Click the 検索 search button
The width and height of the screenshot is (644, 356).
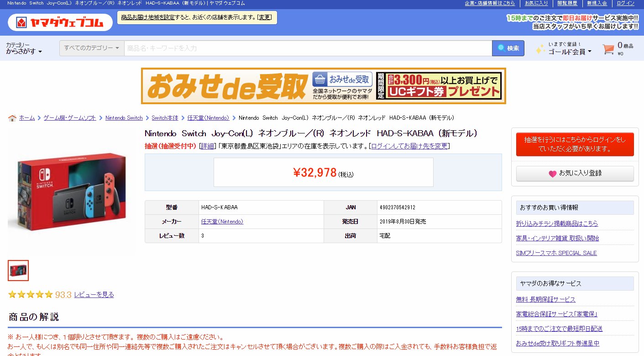click(x=508, y=48)
